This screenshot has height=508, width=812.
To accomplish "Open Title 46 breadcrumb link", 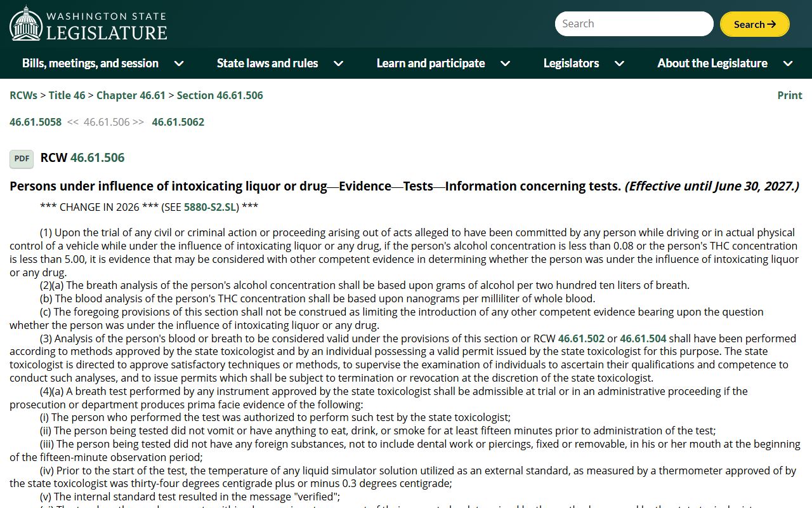I will point(67,95).
